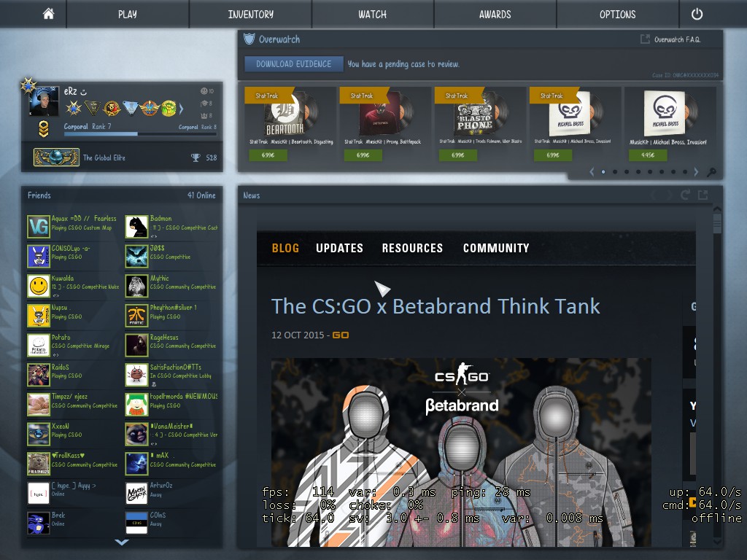Screen dimensions: 747x560
Task: Select the dark triangular coin medal
Action: 93,108
